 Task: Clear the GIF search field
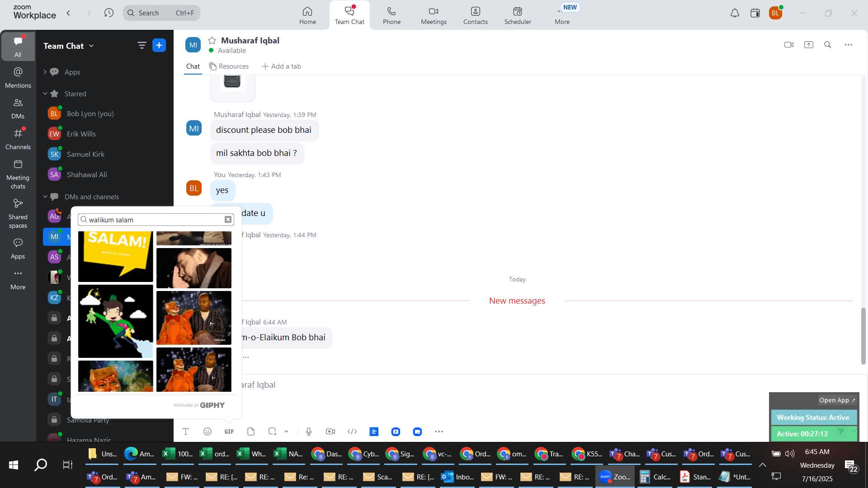[228, 220]
